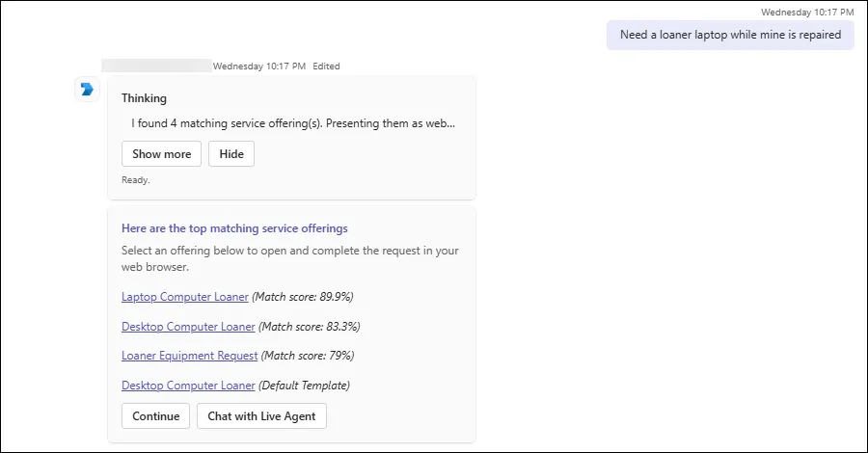Viewport: 868px width, 453px height.
Task: Click the '(Match score: 89.9%)' text
Action: 303,297
